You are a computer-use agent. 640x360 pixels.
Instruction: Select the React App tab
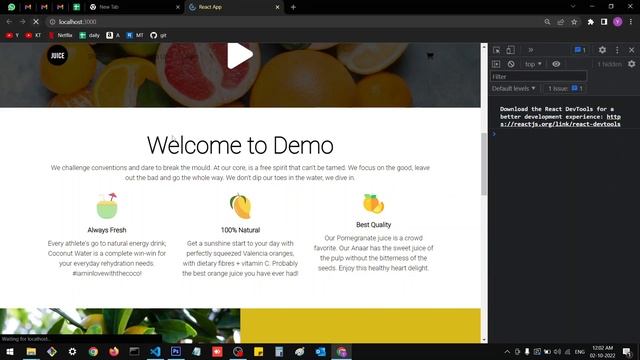click(x=233, y=7)
